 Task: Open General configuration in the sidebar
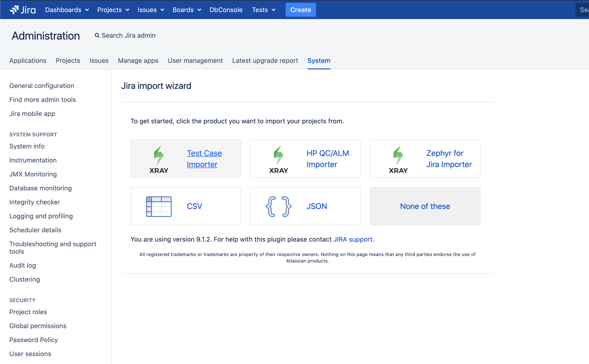click(x=42, y=86)
